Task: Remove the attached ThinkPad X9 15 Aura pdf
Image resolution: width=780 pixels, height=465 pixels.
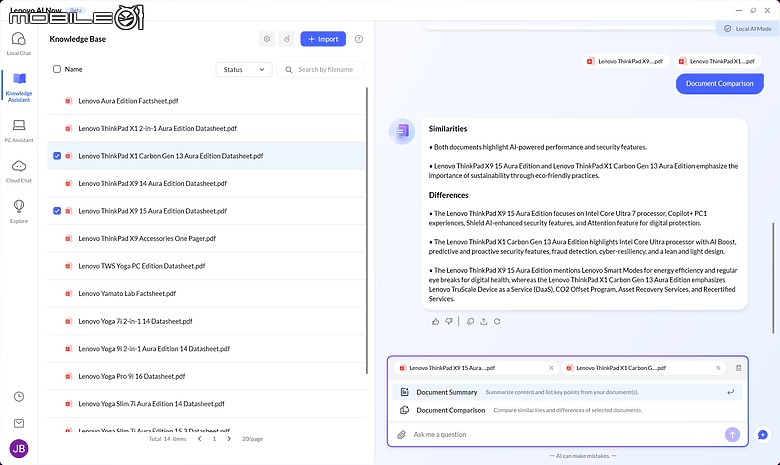Action: (x=551, y=368)
